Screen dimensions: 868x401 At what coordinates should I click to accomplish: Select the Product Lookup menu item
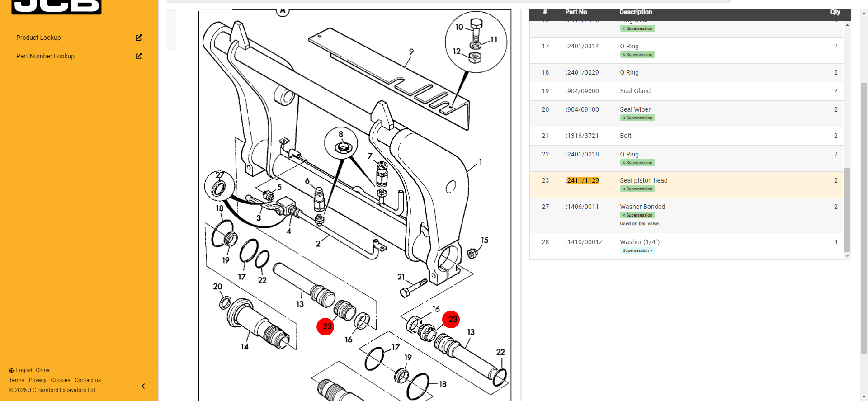38,38
